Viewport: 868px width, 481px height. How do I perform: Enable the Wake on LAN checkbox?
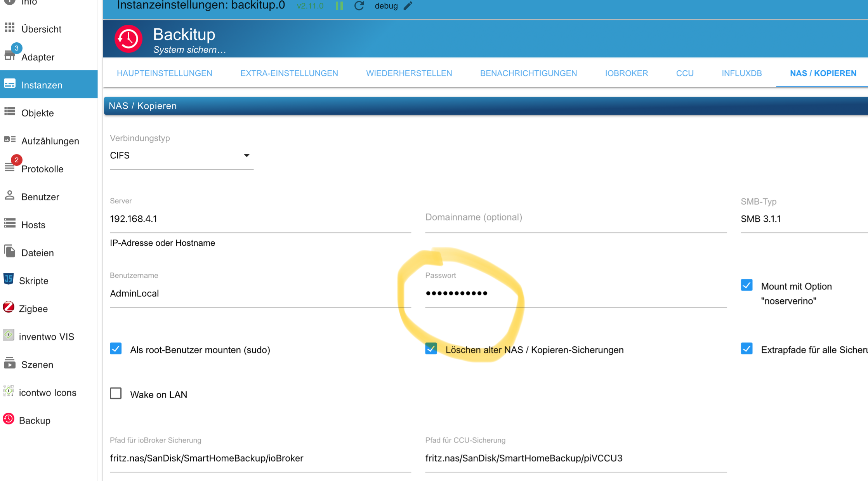point(116,394)
